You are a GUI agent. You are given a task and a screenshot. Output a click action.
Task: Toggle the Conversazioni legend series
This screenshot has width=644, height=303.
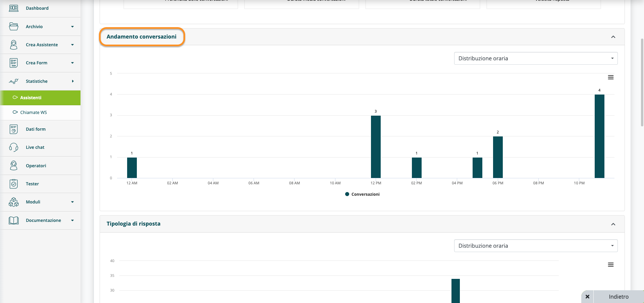tap(362, 194)
